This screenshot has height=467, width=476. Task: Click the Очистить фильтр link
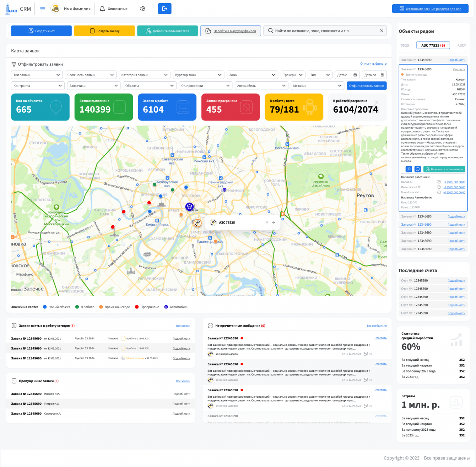coord(373,64)
